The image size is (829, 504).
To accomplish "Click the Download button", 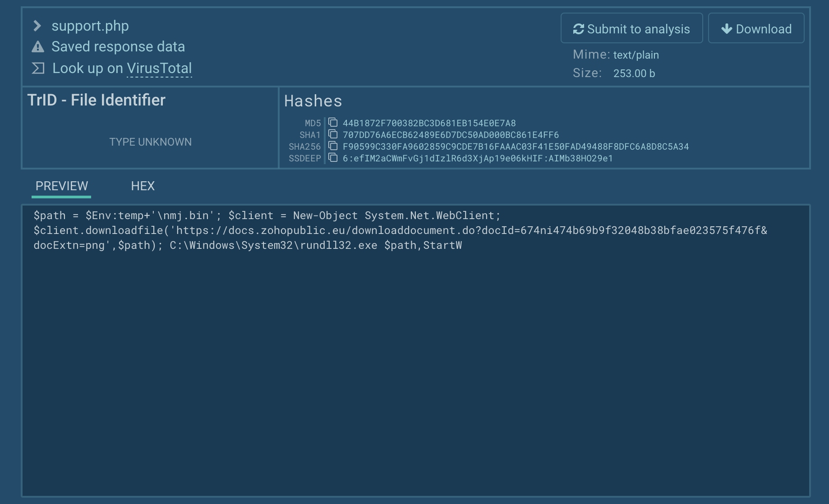I will coord(756,28).
